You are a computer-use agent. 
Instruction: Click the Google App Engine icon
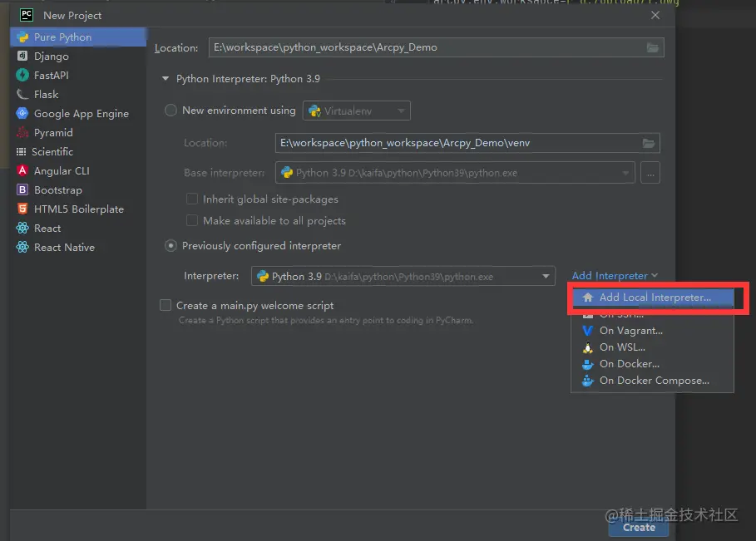click(22, 113)
